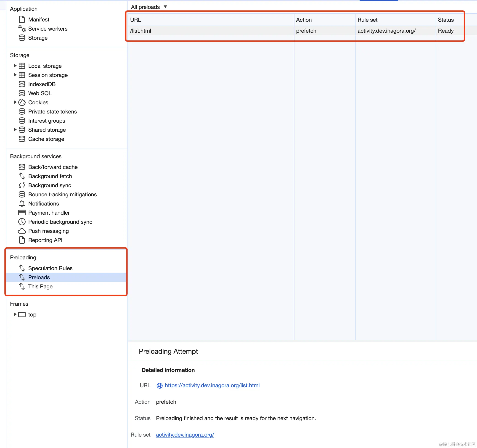Expand the top frame node

tap(15, 314)
